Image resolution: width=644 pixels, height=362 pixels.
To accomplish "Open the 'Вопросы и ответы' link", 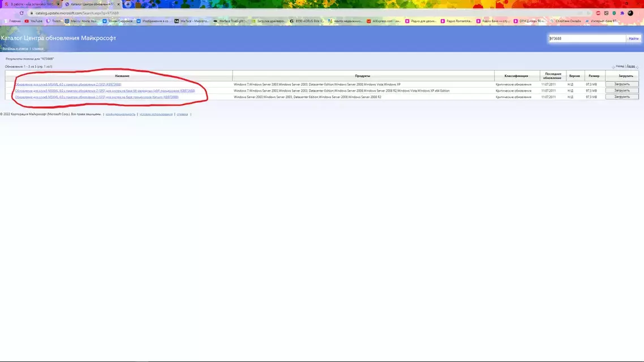I will click(x=15, y=49).
